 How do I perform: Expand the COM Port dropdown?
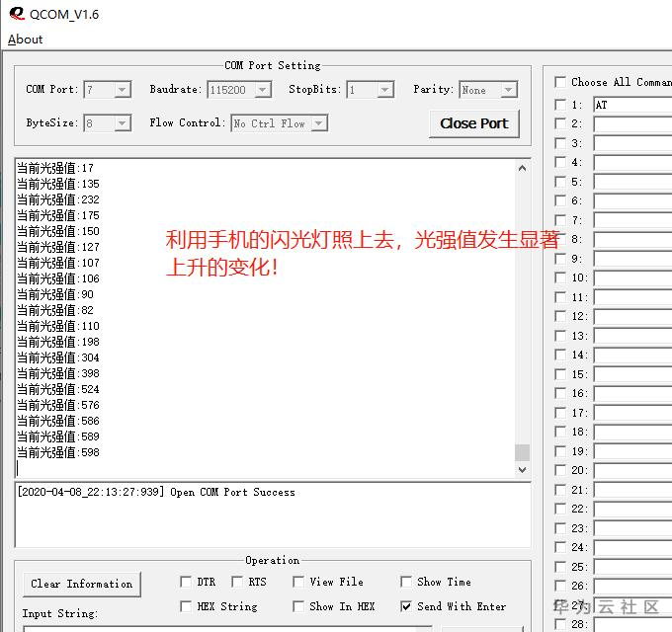coord(123,90)
